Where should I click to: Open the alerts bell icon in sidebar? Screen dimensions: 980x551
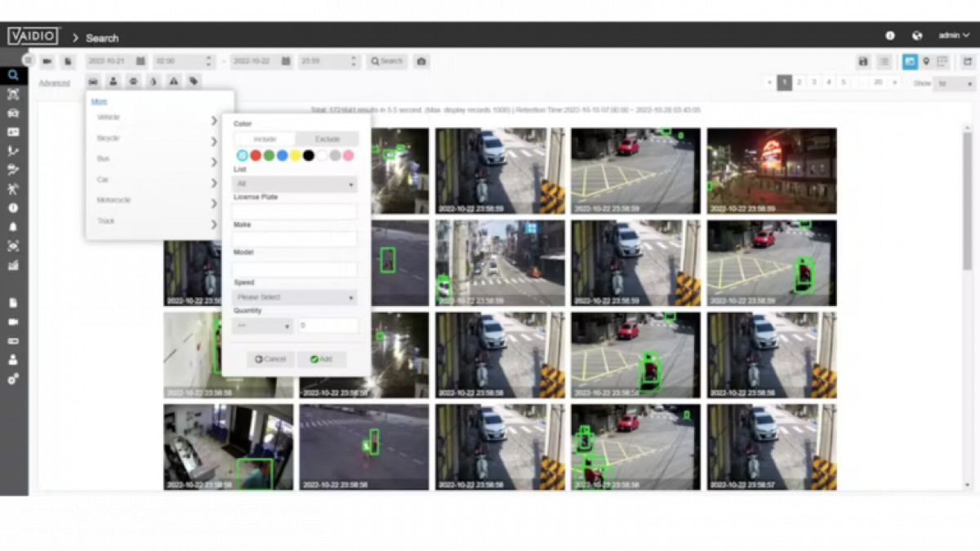click(13, 227)
